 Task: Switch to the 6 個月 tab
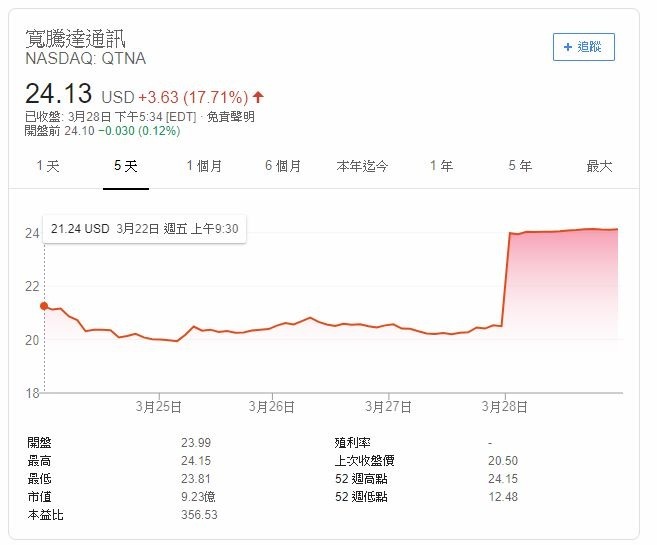(283, 166)
